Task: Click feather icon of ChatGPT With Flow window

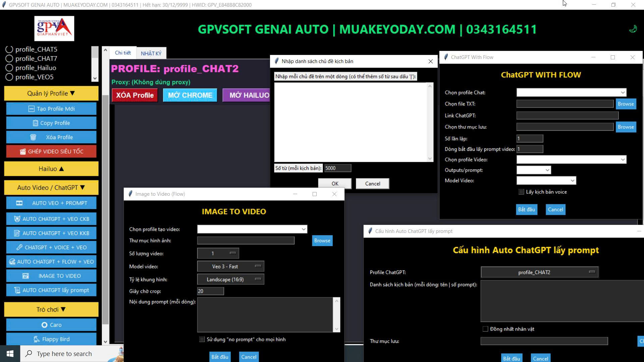Action: coord(446,57)
